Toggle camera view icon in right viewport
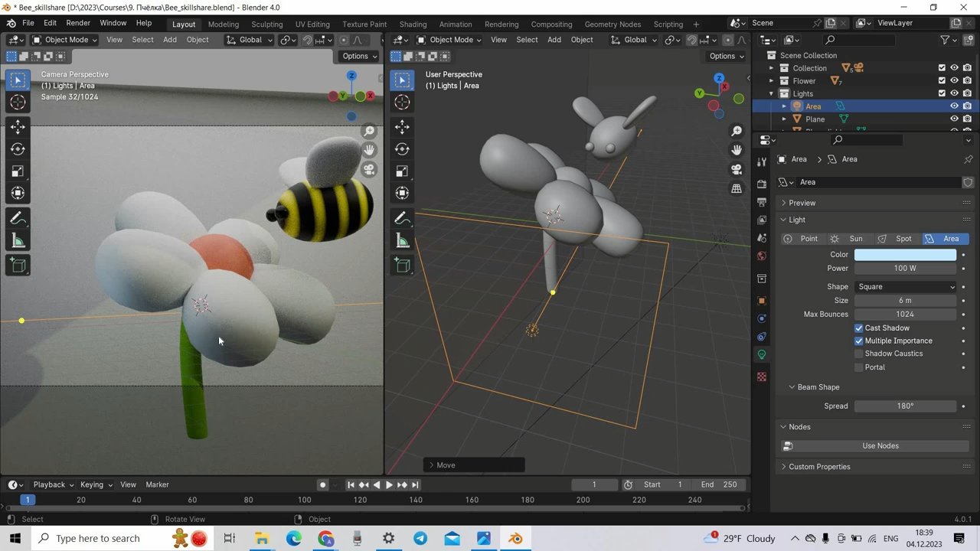This screenshot has height=551, width=980. pyautogui.click(x=737, y=169)
